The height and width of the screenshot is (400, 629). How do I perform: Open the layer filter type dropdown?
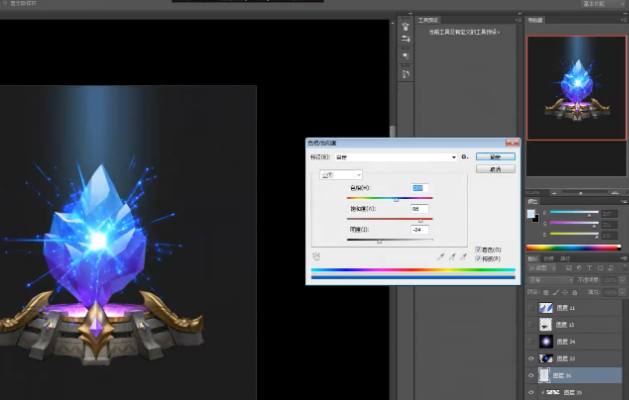coord(542,268)
